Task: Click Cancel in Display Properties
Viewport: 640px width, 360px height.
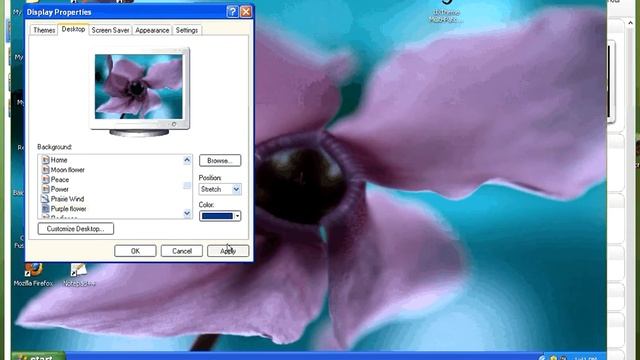Action: pos(182,251)
